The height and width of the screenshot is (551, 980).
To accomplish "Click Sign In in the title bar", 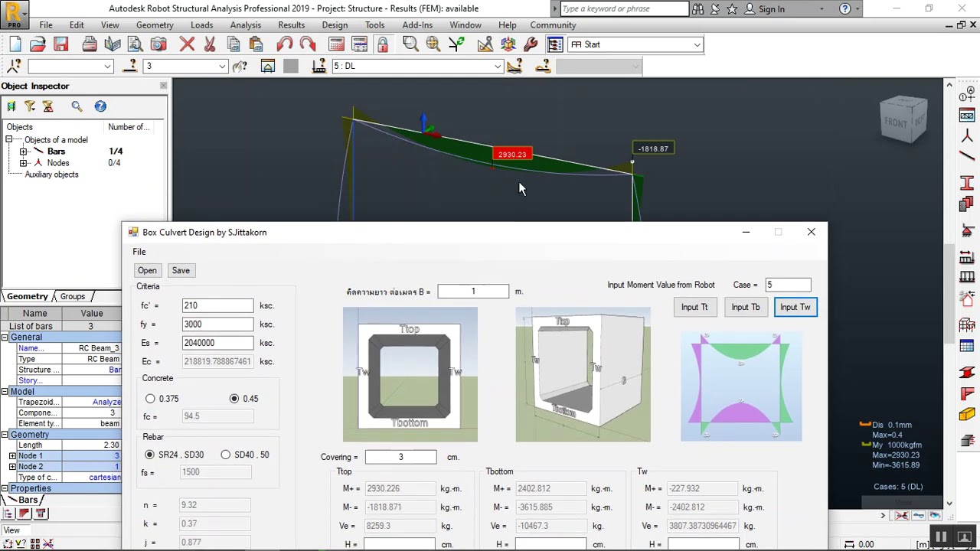I will [x=772, y=9].
